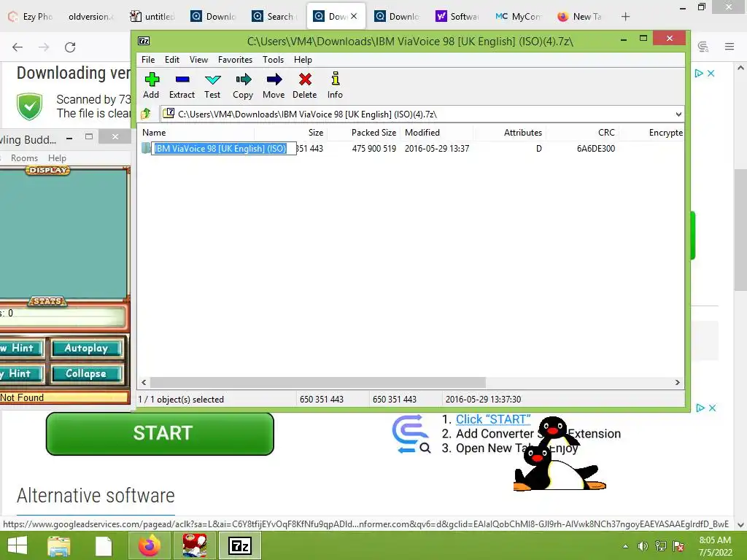Reload the browser page
This screenshot has height=560, width=747.
[x=70, y=47]
